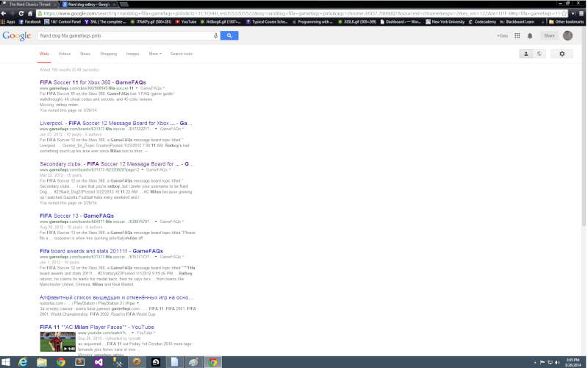
Task: Click the Chrome forward arrow button
Action: (12, 13)
